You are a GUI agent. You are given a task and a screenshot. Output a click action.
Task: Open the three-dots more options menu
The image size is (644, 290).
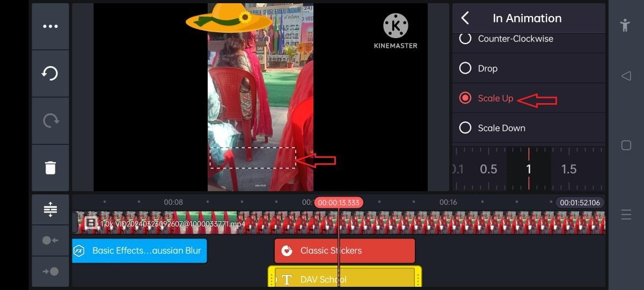tap(50, 26)
